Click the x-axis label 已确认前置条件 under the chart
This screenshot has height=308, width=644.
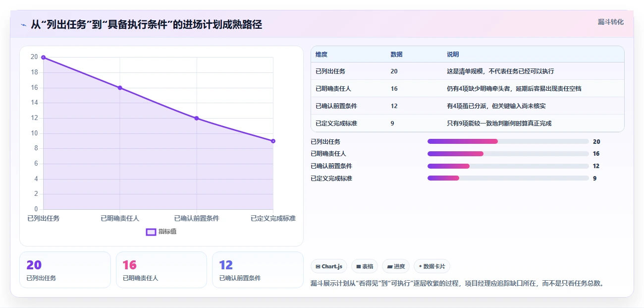click(197, 218)
